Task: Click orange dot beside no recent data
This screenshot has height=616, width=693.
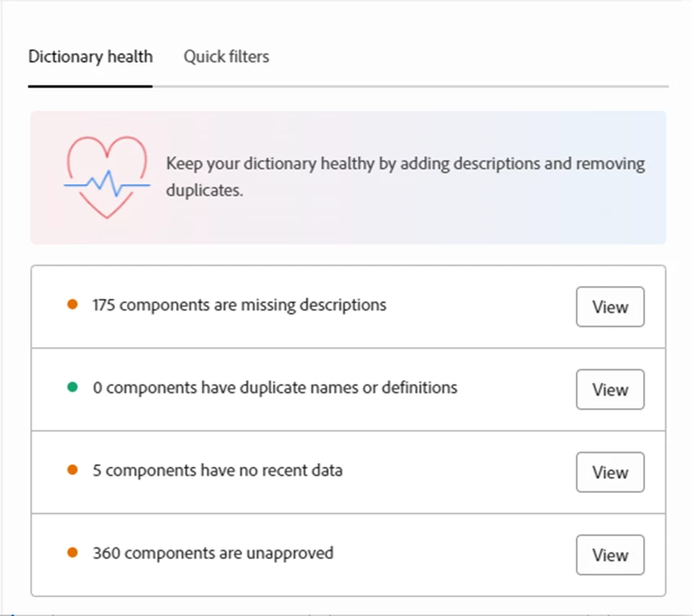Action: (x=72, y=470)
